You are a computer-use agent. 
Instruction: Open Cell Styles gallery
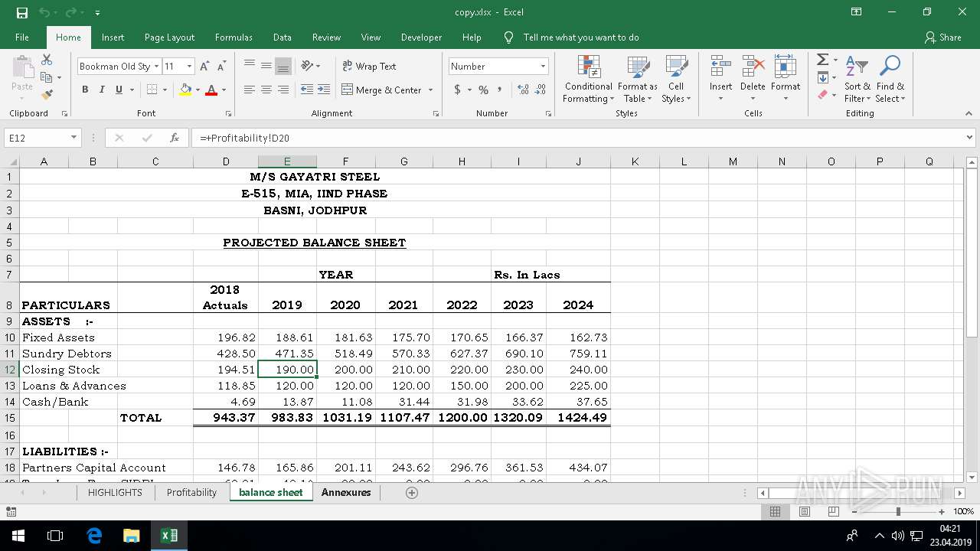click(x=676, y=79)
